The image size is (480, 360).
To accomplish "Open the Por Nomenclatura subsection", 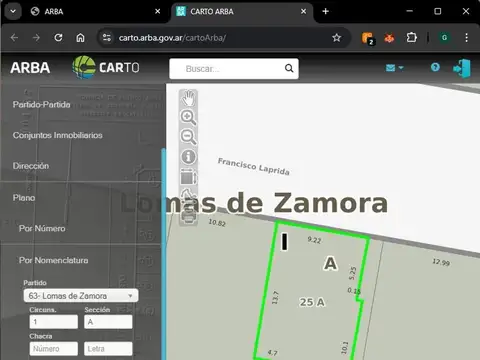I will [x=53, y=260].
